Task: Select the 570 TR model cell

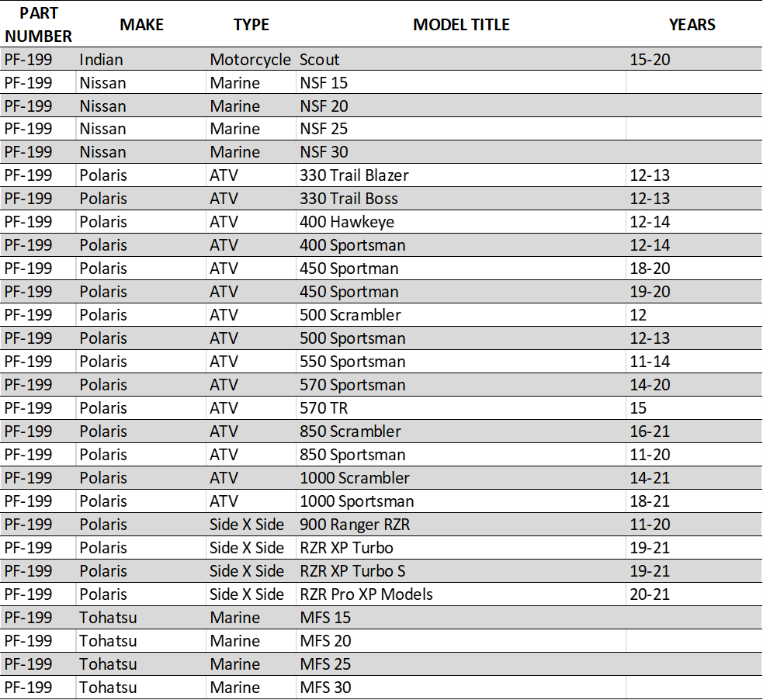Action: click(461, 408)
